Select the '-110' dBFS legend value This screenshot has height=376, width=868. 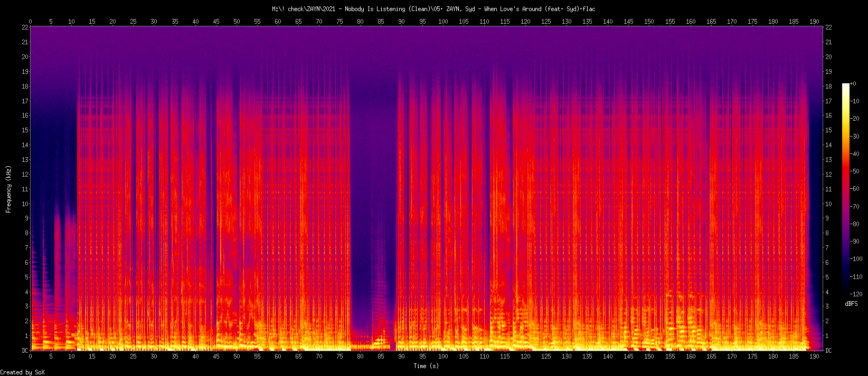pyautogui.click(x=856, y=277)
